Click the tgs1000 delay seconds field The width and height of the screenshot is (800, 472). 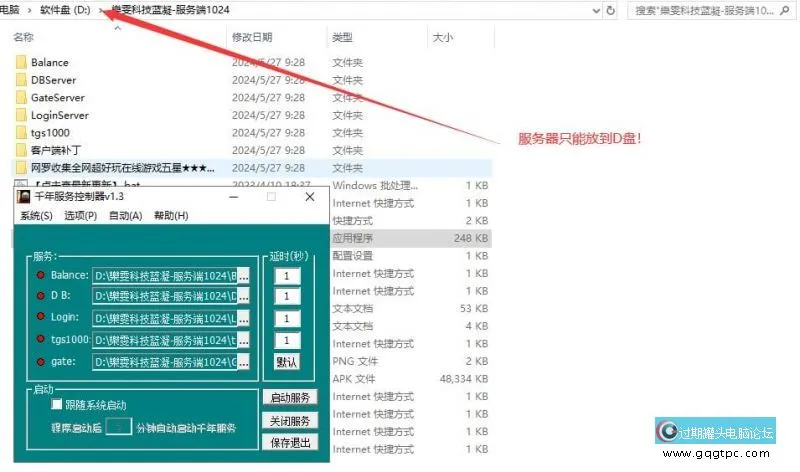[287, 340]
